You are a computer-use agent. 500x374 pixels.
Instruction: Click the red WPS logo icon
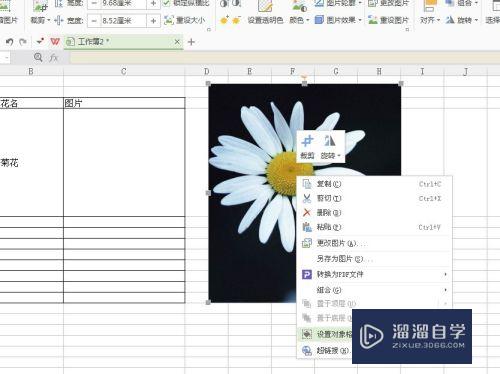pyautogui.click(x=55, y=42)
